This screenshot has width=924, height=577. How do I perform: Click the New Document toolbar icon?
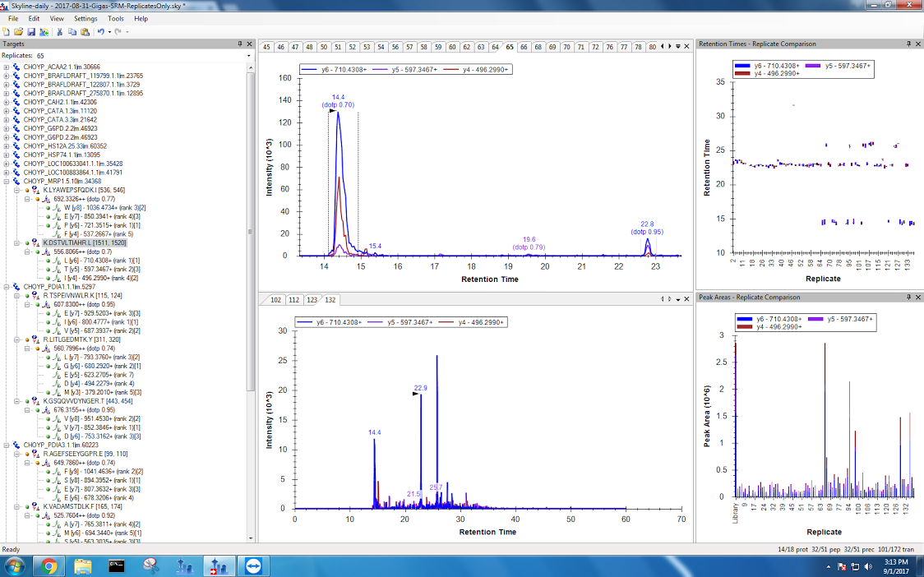[7, 32]
